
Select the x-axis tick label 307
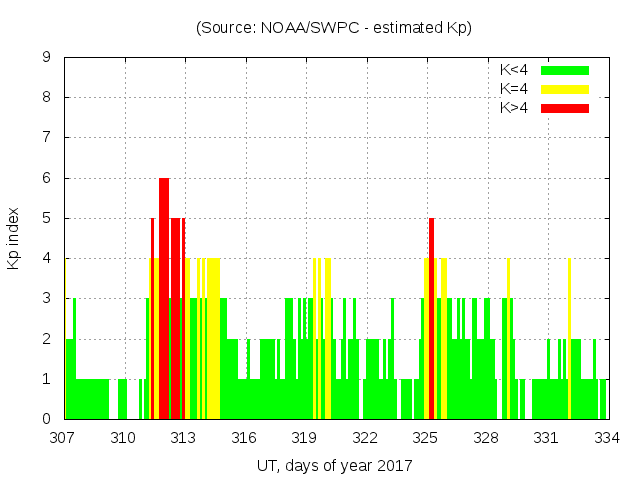[63, 438]
